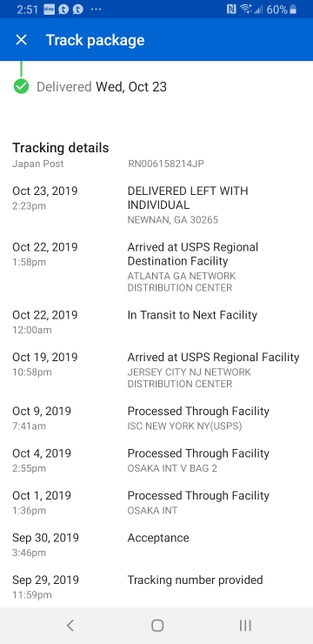This screenshot has height=644, width=313.
Task: Tap the battery indicator icon
Action: [293, 9]
